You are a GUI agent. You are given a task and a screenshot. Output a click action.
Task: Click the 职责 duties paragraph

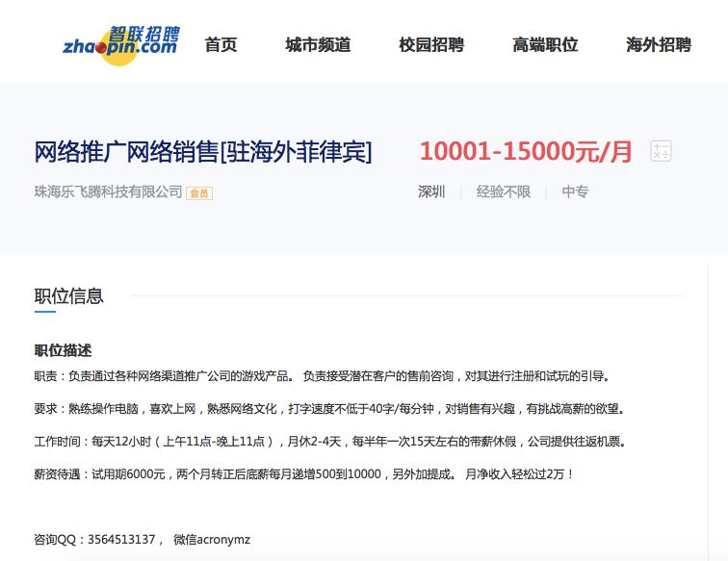322,376
